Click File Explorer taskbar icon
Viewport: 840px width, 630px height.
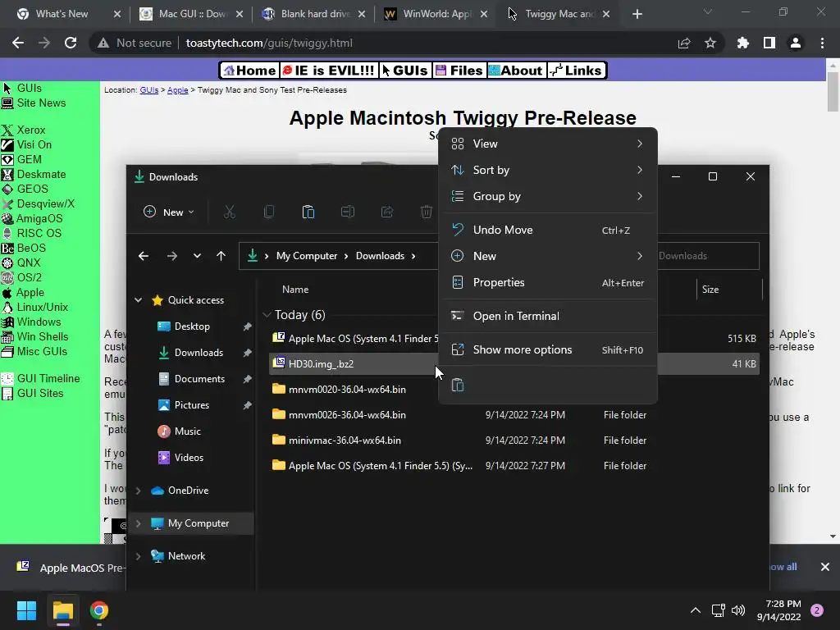click(62, 610)
